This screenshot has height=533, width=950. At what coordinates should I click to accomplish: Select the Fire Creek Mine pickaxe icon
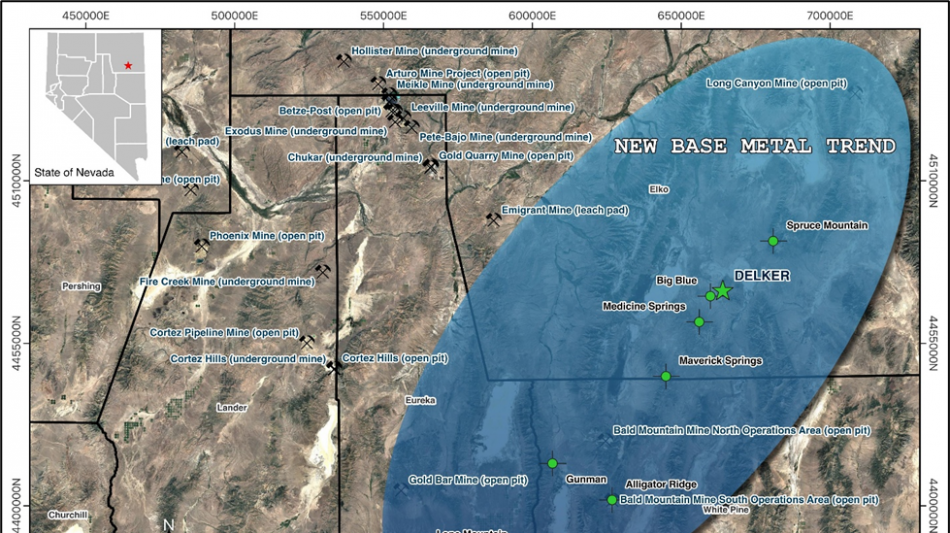point(322,271)
